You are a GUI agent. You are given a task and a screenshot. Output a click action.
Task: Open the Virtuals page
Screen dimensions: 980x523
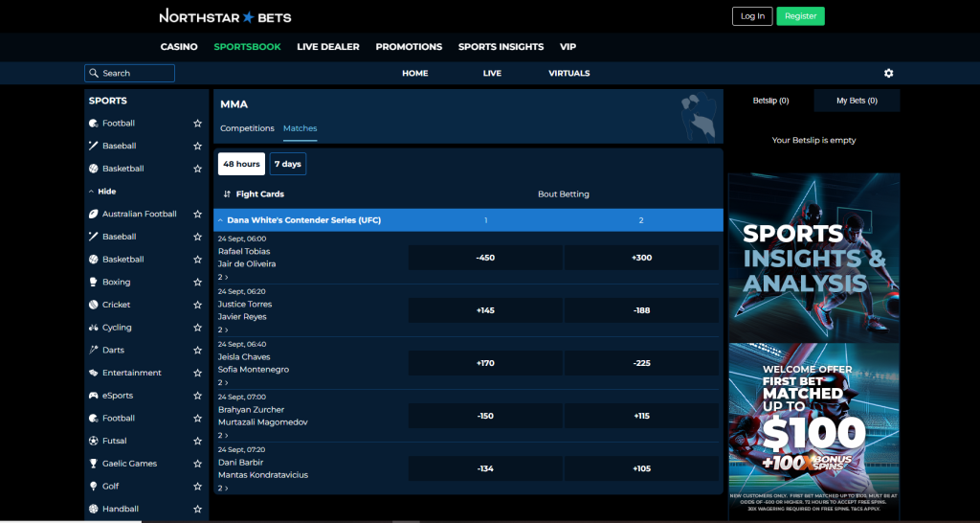click(569, 73)
